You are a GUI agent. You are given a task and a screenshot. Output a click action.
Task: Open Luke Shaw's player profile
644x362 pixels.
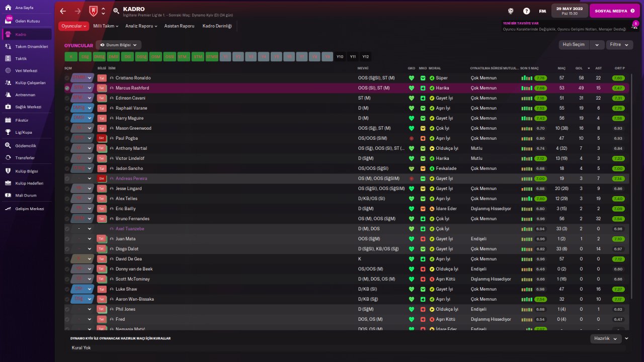126,289
